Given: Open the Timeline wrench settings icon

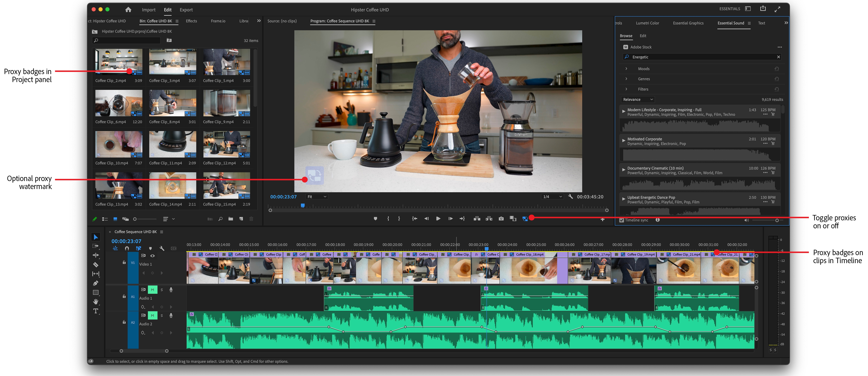Looking at the screenshot, I should [162, 248].
